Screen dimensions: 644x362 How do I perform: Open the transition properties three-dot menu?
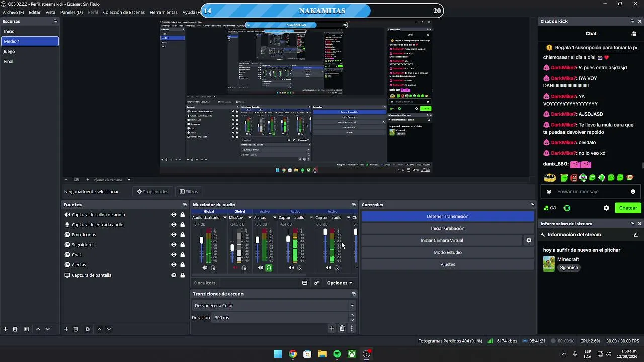[352, 328]
